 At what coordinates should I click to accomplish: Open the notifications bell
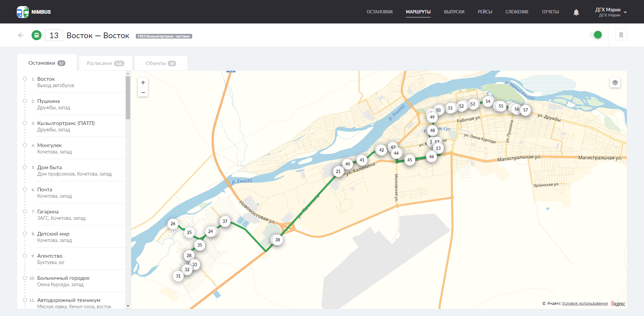[x=576, y=12]
